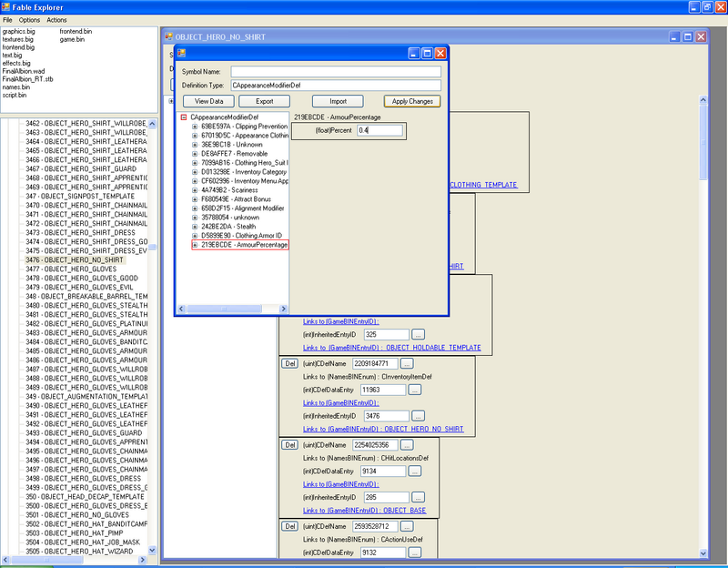Click the float Percent value field

coord(379,130)
